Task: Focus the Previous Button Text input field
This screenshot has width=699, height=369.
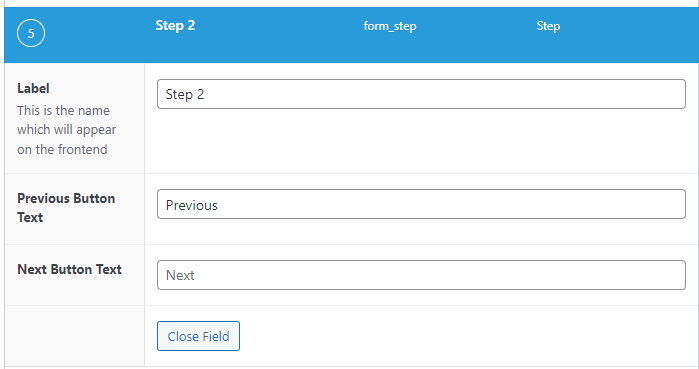Action: click(x=421, y=204)
